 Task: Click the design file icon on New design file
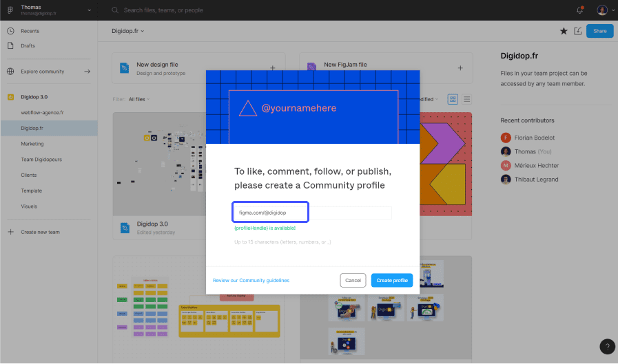[124, 68]
